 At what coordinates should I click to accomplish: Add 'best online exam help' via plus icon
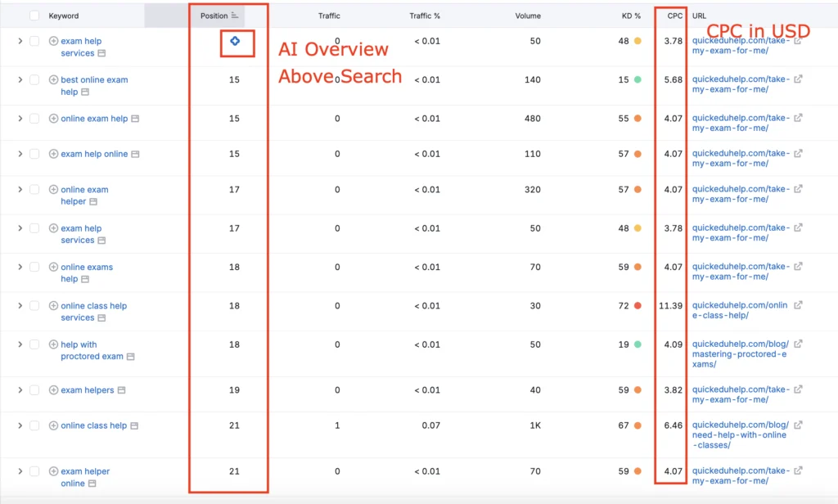pyautogui.click(x=53, y=79)
